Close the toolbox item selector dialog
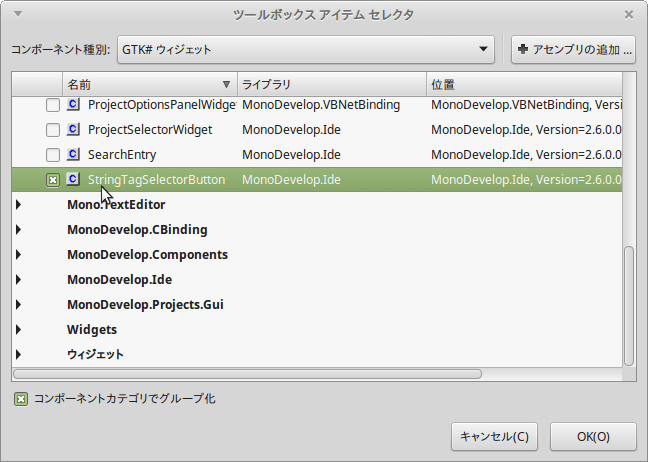648x462 pixels. (629, 15)
